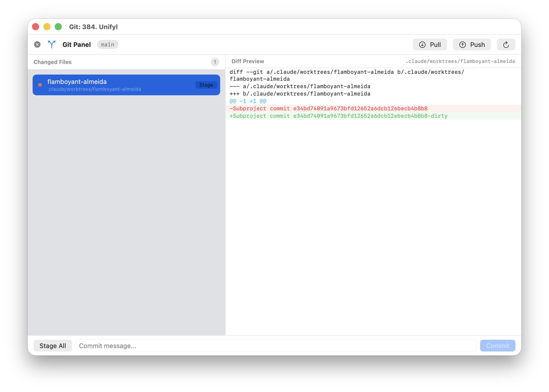This screenshot has width=549, height=392.
Task: Click the orange M status indicator on flamboyant-almeida
Action: tap(40, 85)
